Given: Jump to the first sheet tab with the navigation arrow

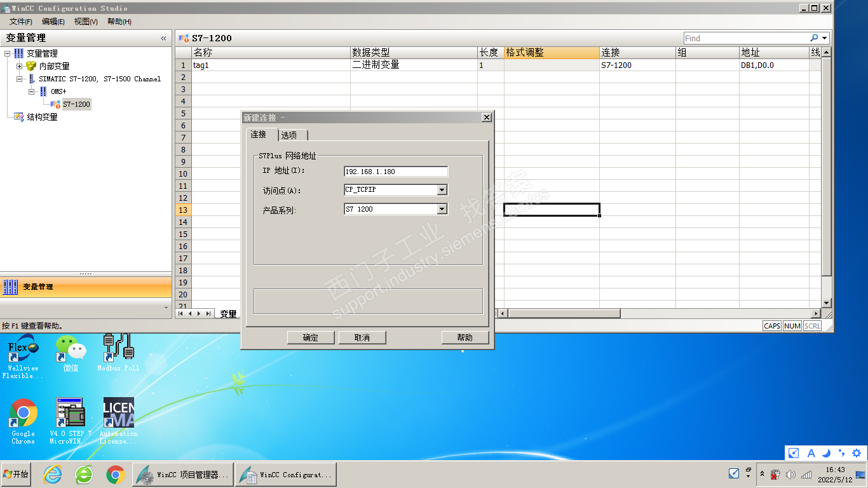Looking at the screenshot, I should point(180,313).
